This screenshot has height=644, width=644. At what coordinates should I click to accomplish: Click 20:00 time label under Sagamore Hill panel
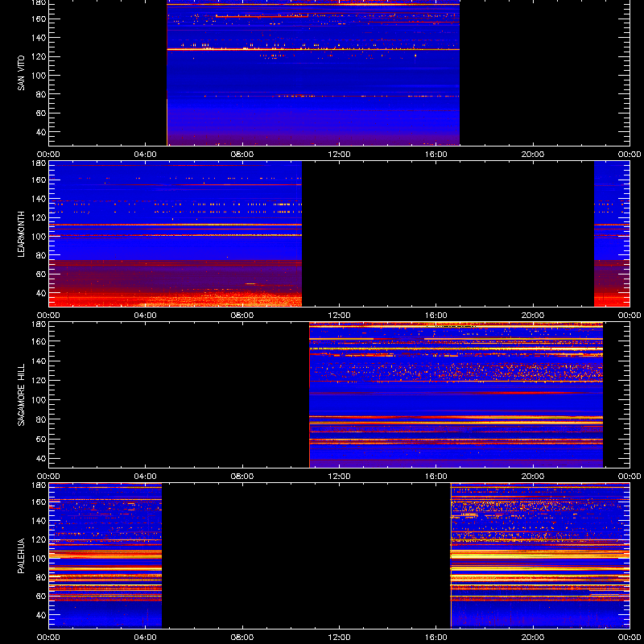533,477
